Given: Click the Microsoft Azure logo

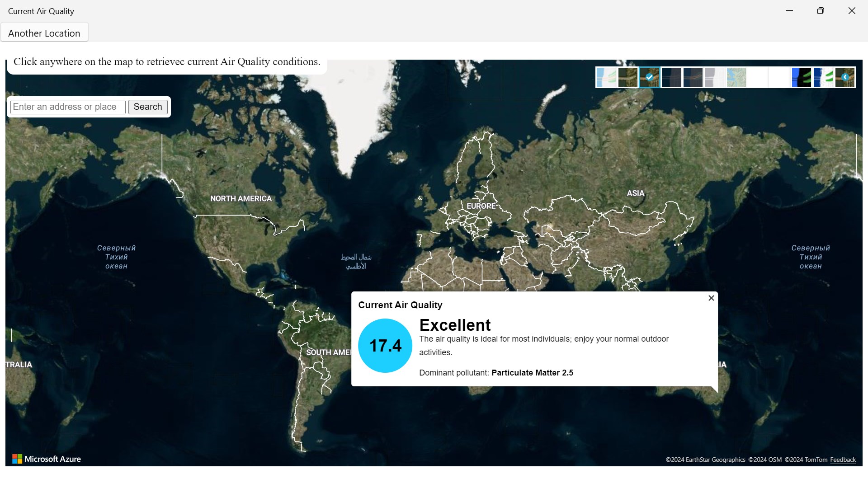Looking at the screenshot, I should tap(47, 459).
